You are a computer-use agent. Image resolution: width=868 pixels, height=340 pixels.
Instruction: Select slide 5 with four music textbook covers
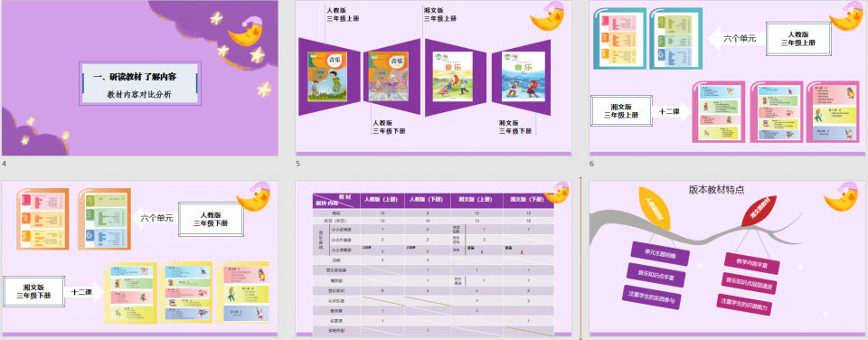point(433,78)
